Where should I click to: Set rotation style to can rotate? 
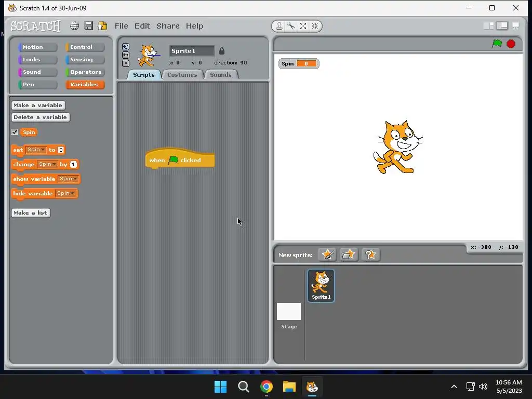click(126, 46)
